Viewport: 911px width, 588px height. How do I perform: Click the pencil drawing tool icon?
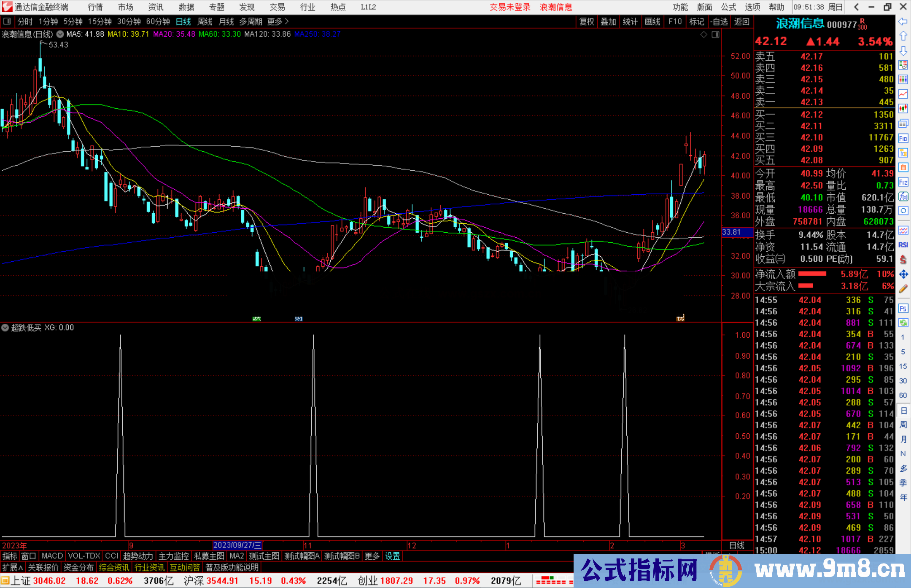[903, 289]
